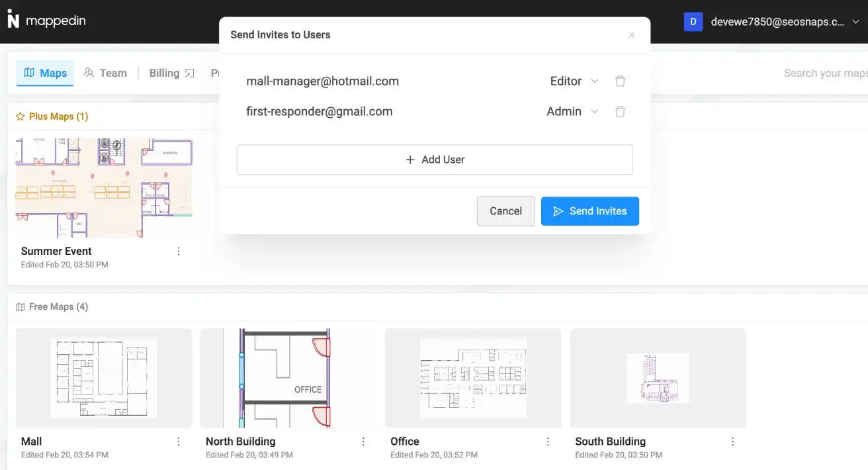The height and width of the screenshot is (470, 868).
Task: Click the blue D avatar icon
Action: (693, 21)
